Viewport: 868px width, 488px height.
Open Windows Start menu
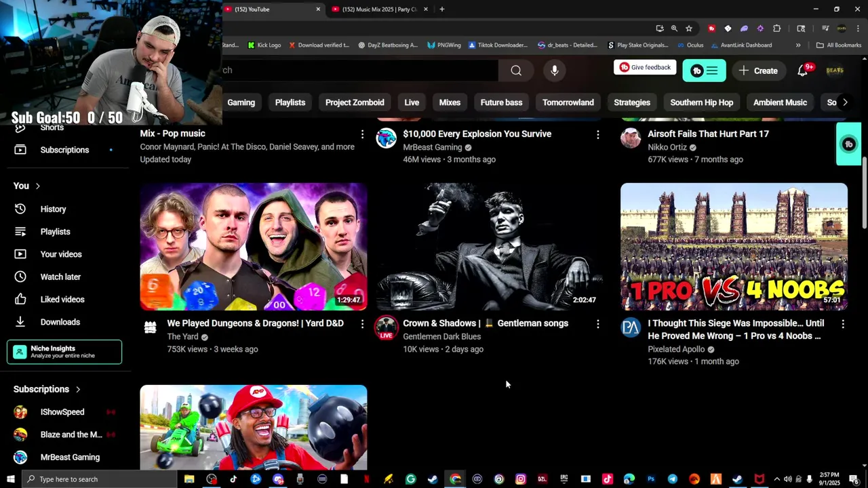click(x=10, y=479)
